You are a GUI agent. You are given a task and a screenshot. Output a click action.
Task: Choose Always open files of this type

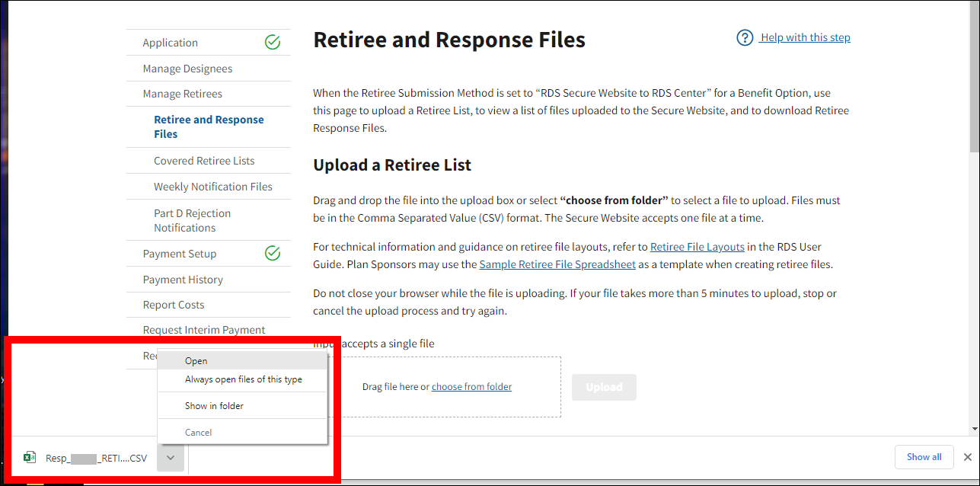click(x=243, y=379)
